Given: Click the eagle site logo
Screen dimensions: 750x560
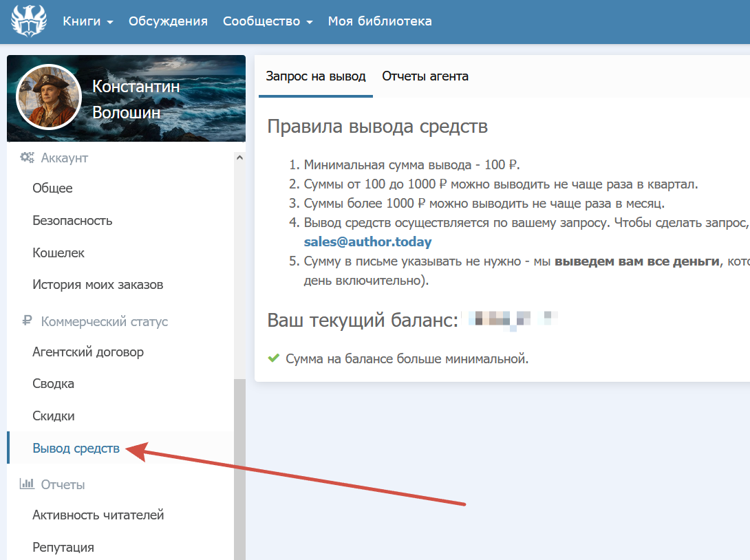Looking at the screenshot, I should [x=29, y=21].
